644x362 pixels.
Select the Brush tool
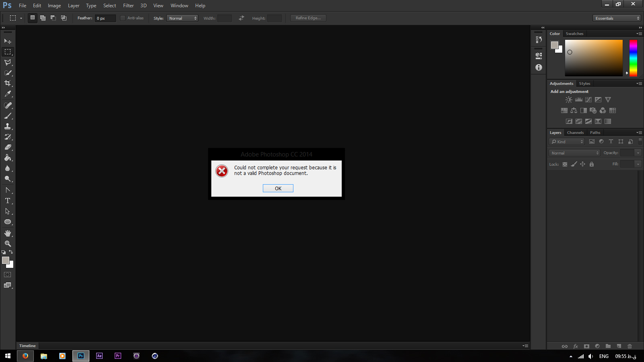tap(8, 116)
